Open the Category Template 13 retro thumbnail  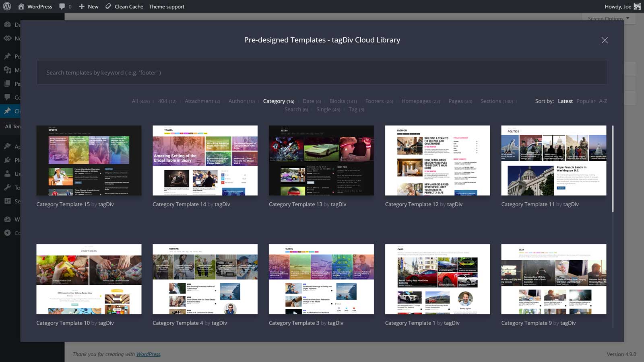[321, 160]
